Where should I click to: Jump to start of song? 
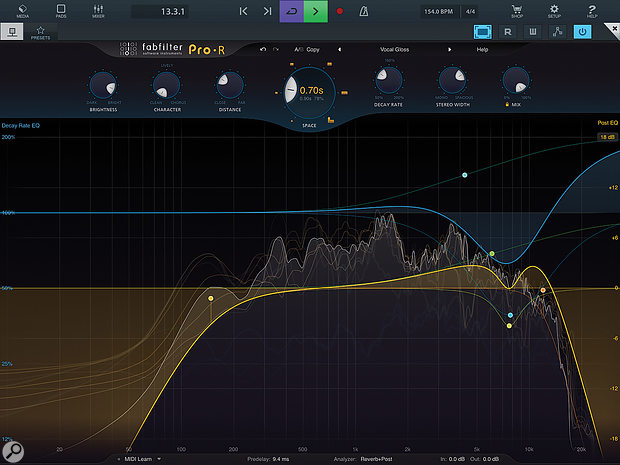pos(243,11)
